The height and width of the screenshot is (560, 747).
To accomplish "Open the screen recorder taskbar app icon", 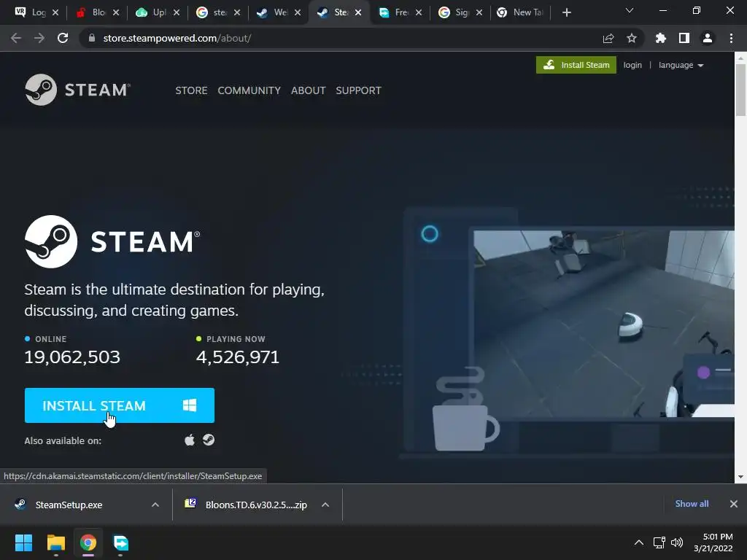I will click(x=121, y=542).
